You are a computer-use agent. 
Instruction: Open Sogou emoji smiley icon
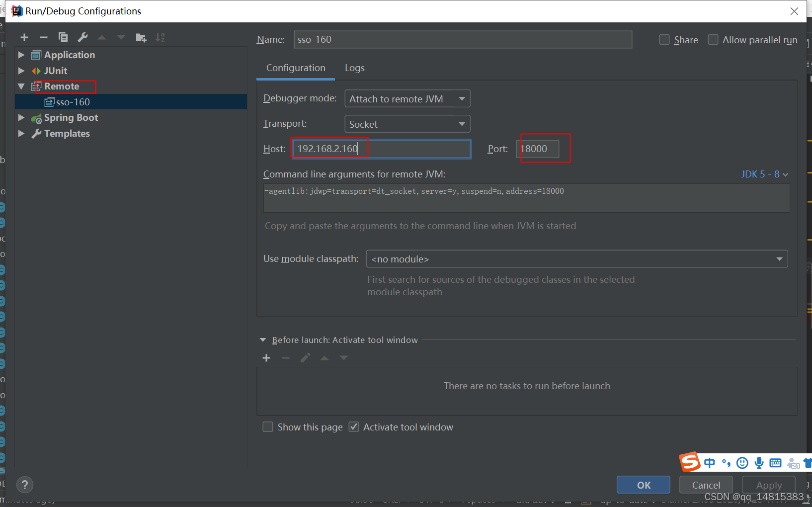tap(742, 463)
